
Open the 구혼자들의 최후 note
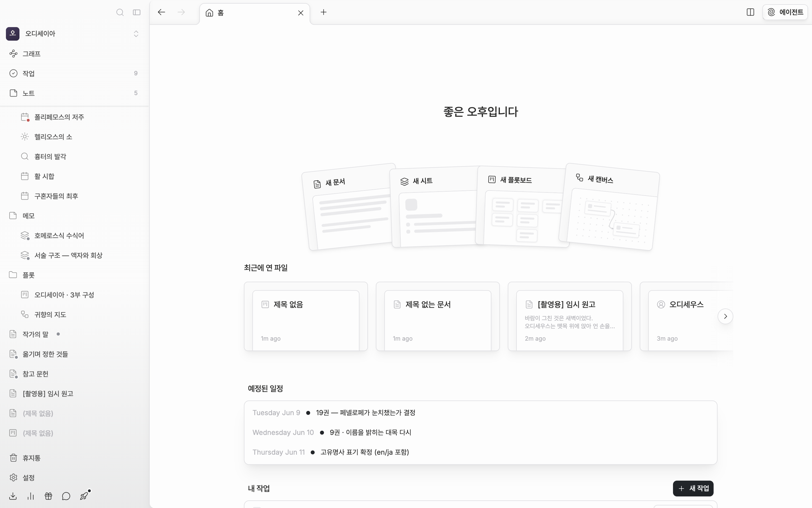pyautogui.click(x=74, y=196)
